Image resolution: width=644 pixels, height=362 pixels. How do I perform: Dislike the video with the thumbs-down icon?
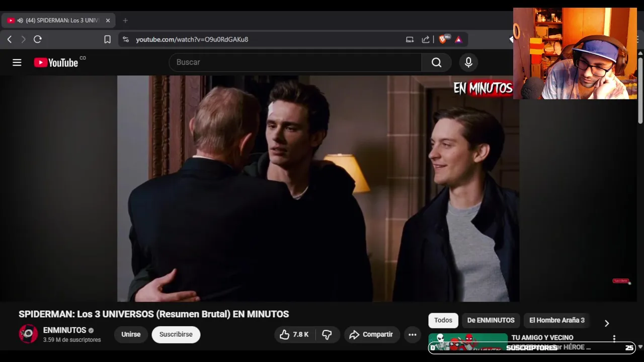327,334
